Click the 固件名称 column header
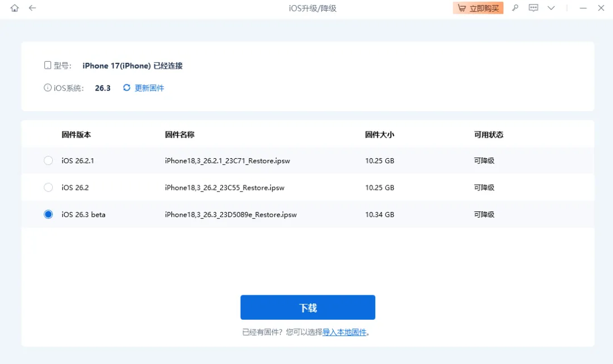The height and width of the screenshot is (364, 613). pos(179,134)
